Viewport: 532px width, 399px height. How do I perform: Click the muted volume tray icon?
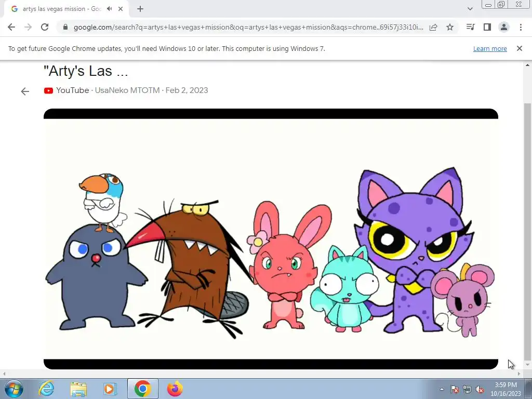point(480,389)
